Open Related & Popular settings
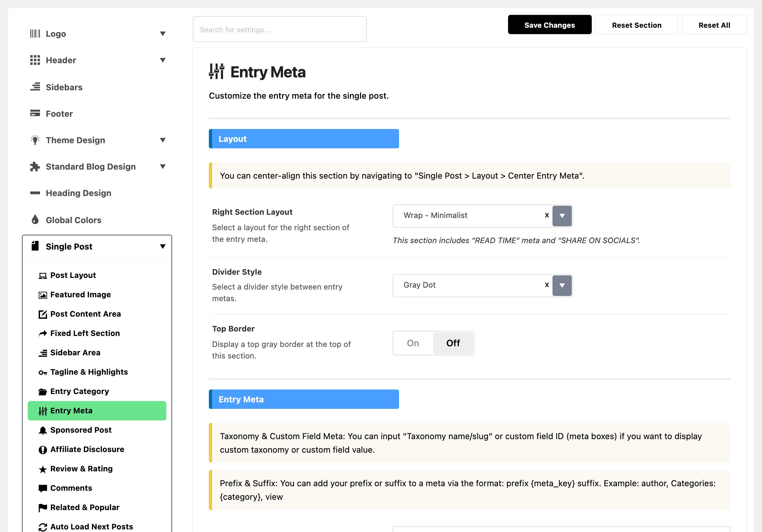 [85, 507]
